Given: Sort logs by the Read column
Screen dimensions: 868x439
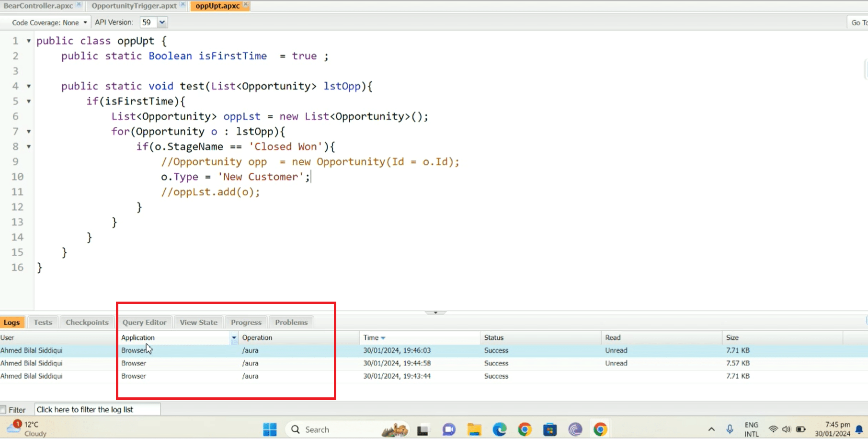Looking at the screenshot, I should tap(662, 338).
